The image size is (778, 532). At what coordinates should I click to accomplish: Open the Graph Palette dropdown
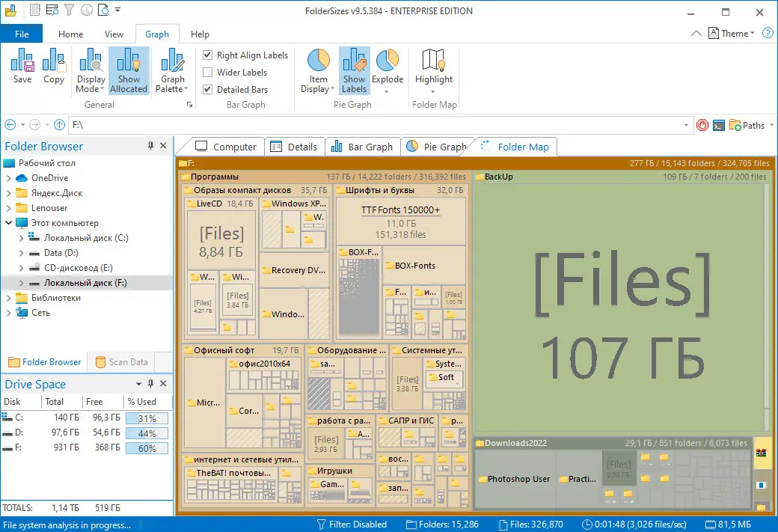(x=172, y=70)
